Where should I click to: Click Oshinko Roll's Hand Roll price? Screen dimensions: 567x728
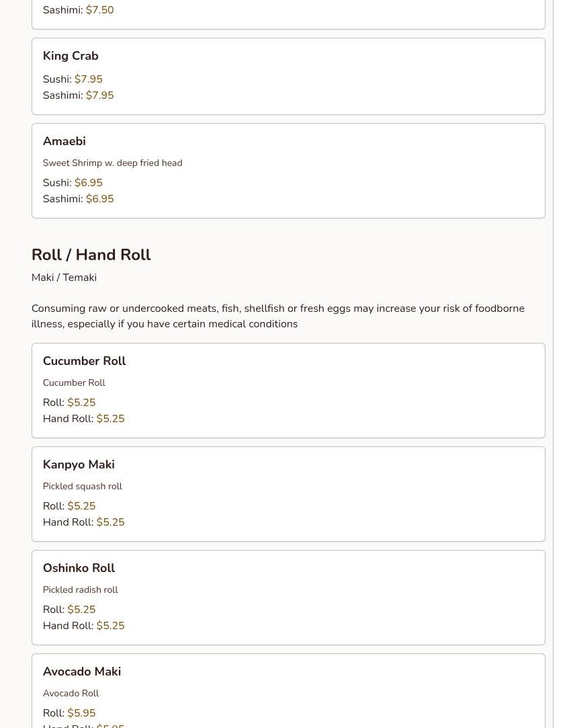coord(110,626)
